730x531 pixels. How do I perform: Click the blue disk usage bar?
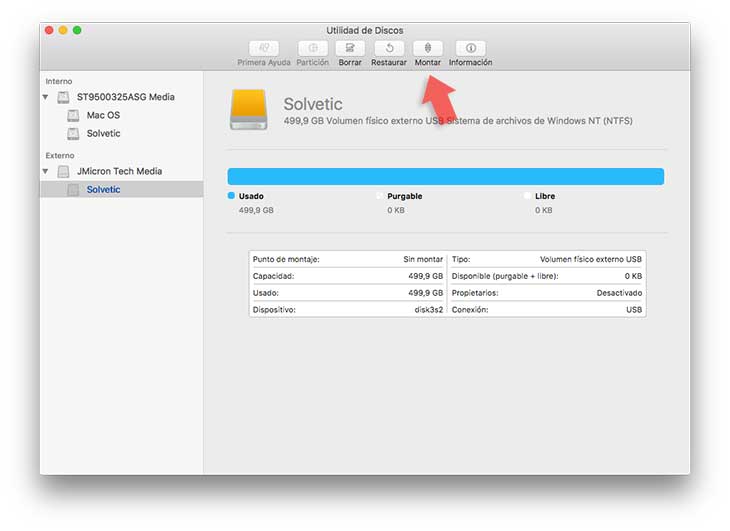446,177
